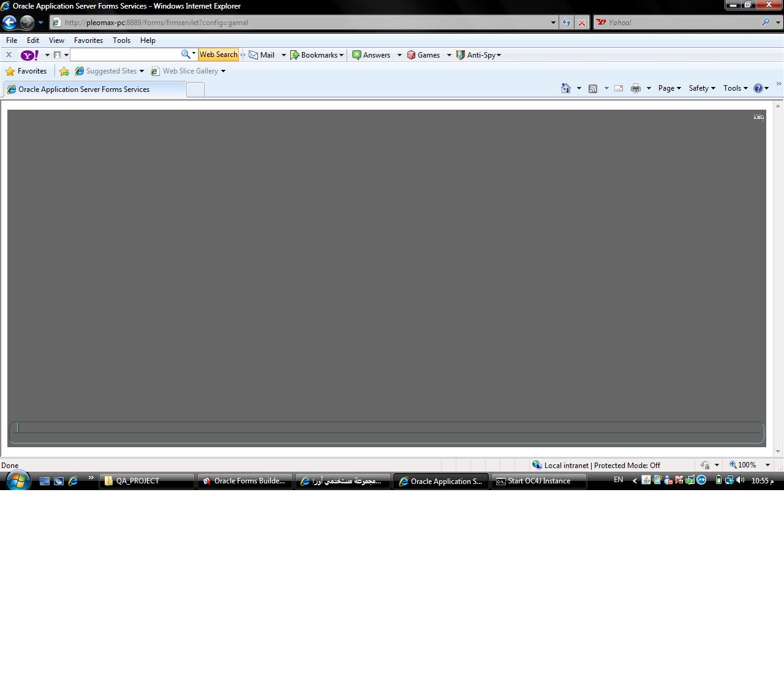Image resolution: width=784 pixels, height=688 pixels.
Task: Click the browser Back arrow button
Action: 9,23
